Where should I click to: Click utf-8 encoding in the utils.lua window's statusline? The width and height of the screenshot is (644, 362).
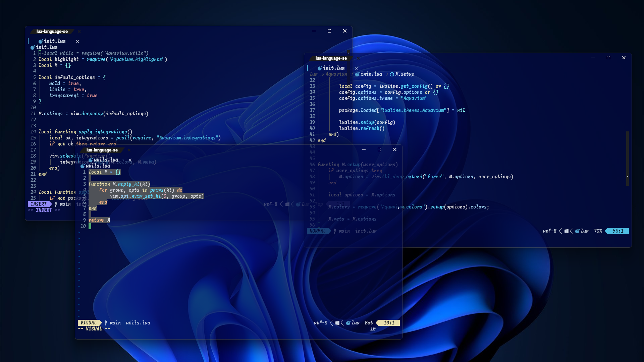tap(320, 323)
